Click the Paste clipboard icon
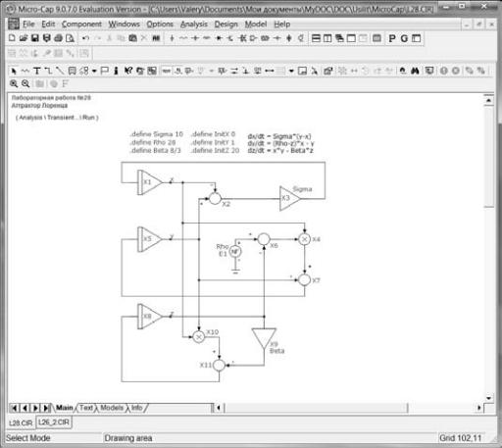Viewport: 502px width, 448px height. [132, 38]
